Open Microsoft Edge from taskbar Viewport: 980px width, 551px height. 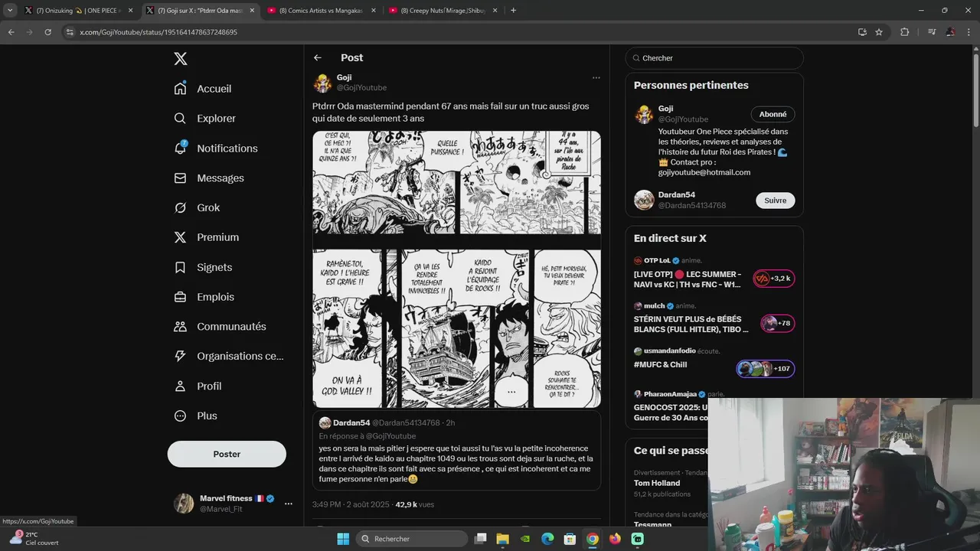547,539
